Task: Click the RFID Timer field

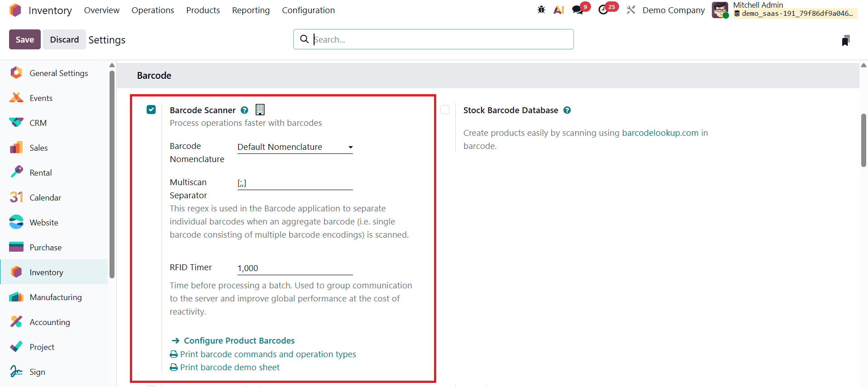Action: pyautogui.click(x=295, y=268)
